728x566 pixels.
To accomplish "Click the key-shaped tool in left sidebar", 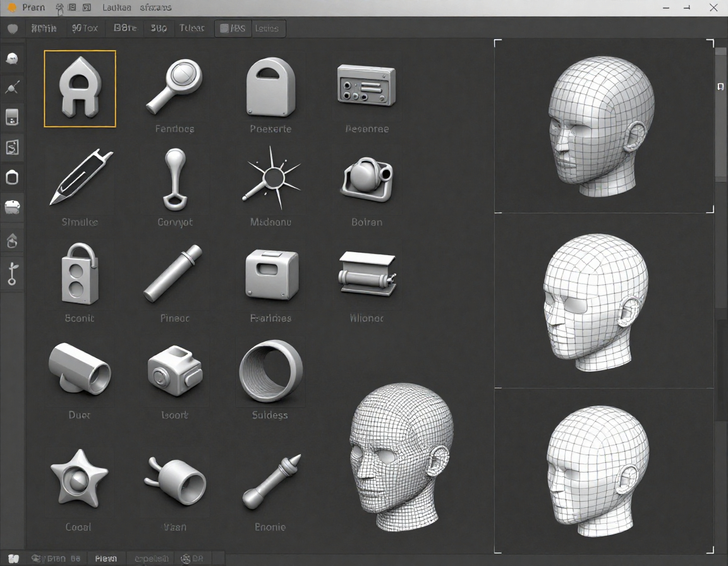I will click(12, 274).
